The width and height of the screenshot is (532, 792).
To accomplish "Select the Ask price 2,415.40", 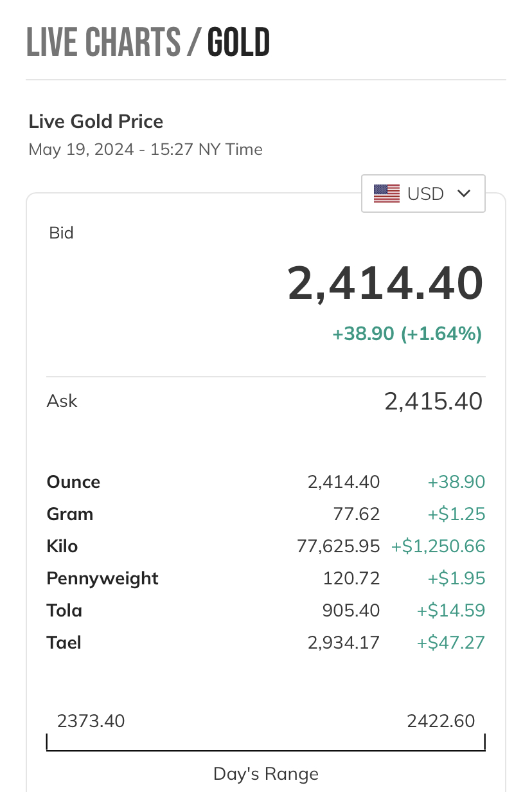I will pyautogui.click(x=433, y=401).
